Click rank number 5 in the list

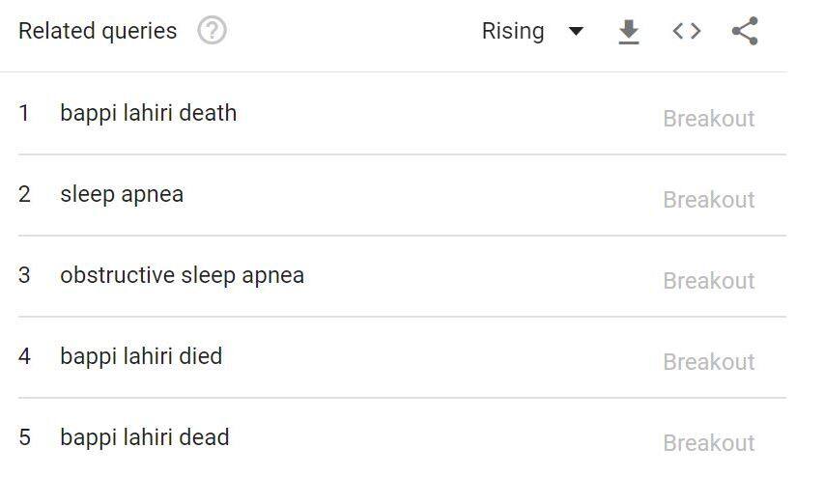(24, 437)
